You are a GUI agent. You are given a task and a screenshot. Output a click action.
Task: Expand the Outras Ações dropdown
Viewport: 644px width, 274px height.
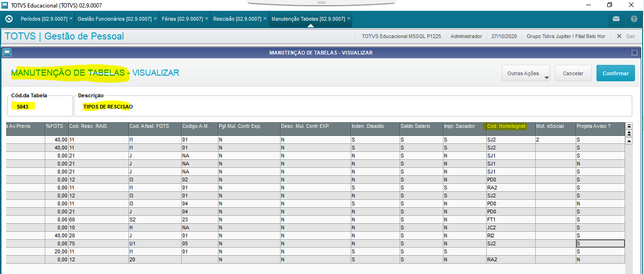pos(527,73)
